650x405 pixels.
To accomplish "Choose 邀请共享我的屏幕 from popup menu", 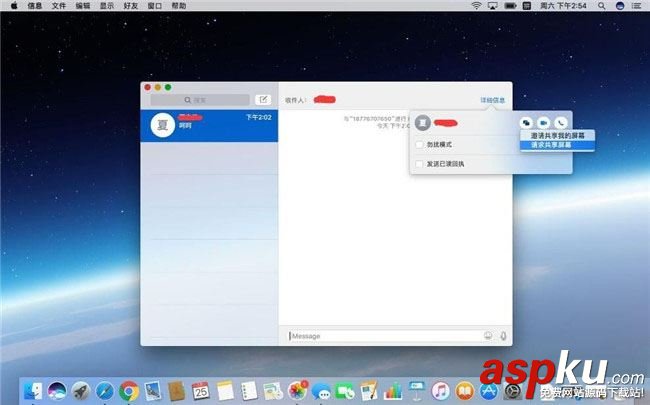I will coord(558,136).
